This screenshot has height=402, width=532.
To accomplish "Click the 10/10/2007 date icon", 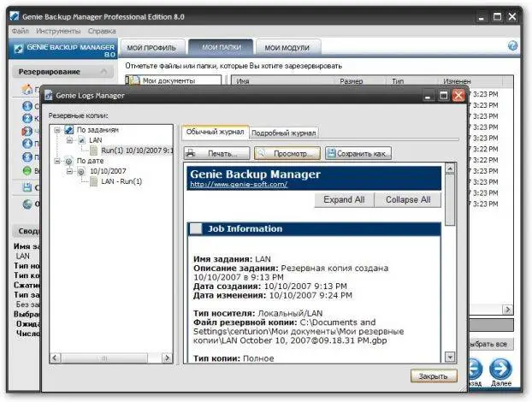I will (81, 171).
